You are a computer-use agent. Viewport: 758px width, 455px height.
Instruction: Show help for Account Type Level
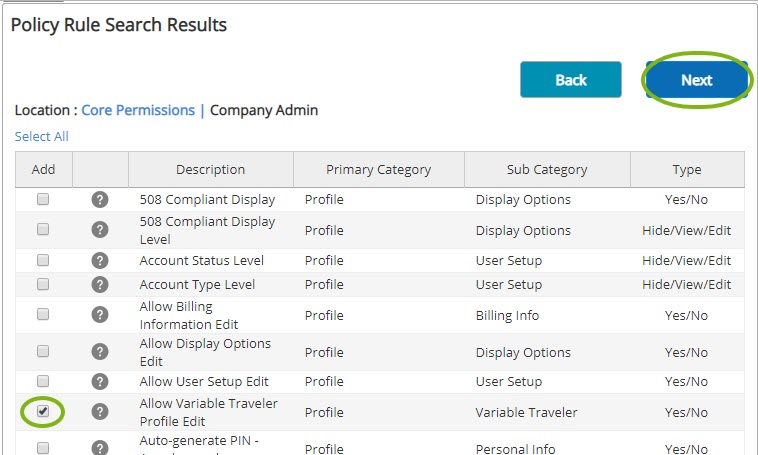coord(100,285)
